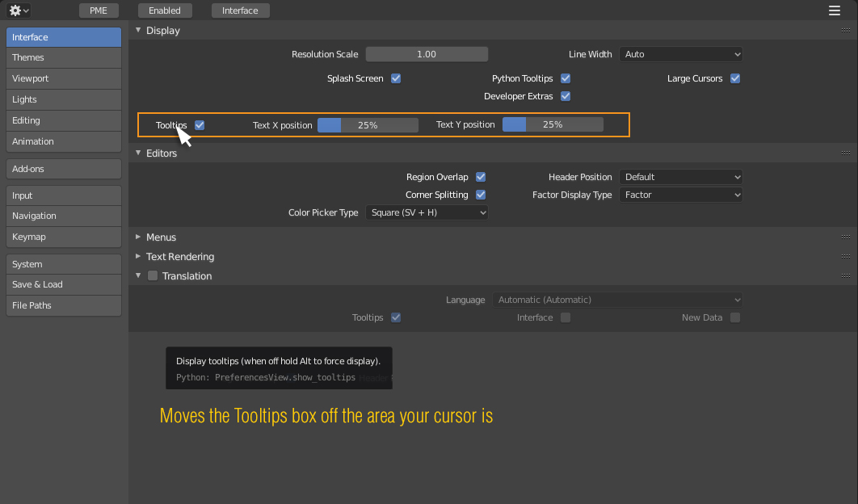The height and width of the screenshot is (504, 858).
Task: Open the Line Width dropdown
Action: [x=681, y=54]
